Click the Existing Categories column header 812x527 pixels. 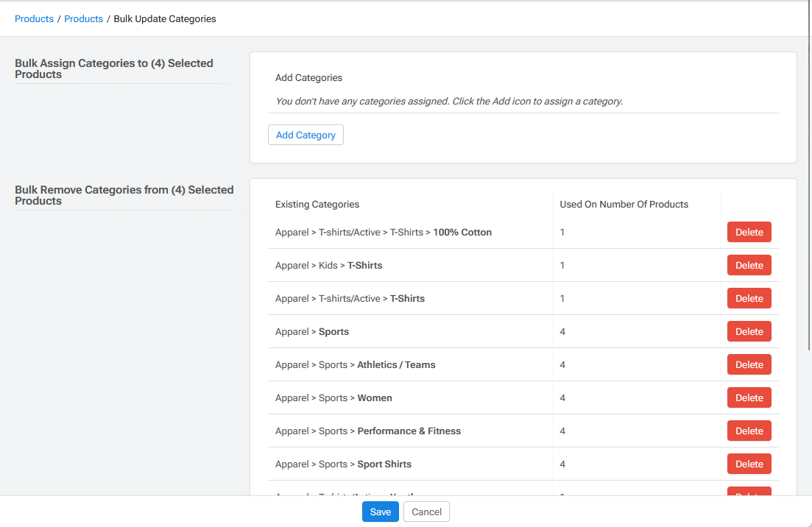317,204
